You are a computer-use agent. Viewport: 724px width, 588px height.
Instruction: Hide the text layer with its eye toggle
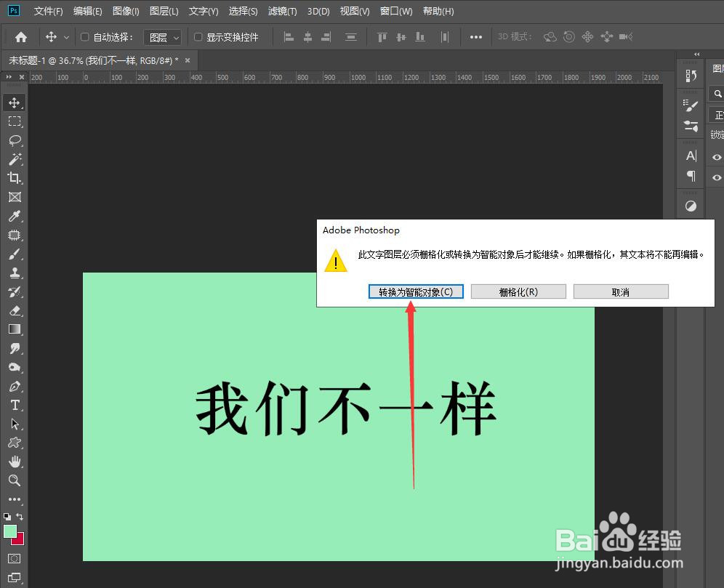[715, 157]
